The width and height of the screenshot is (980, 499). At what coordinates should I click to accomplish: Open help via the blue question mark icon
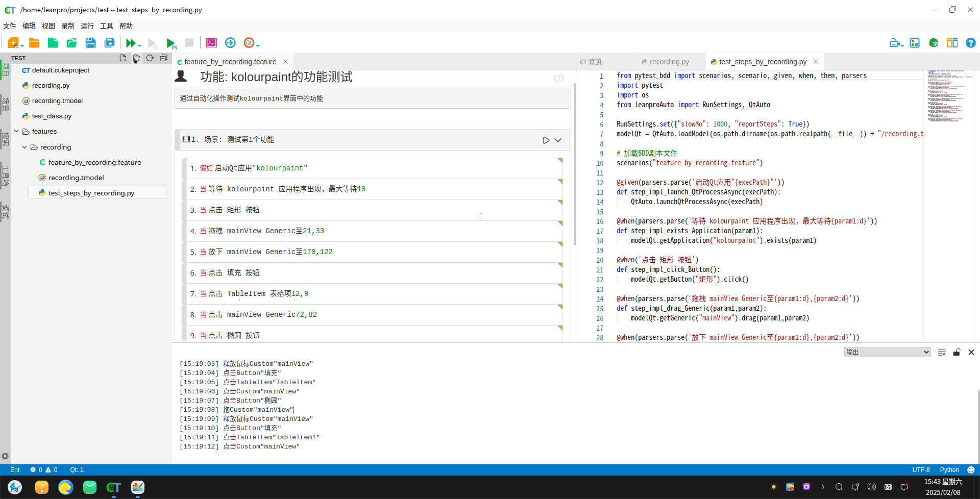pyautogui.click(x=970, y=43)
